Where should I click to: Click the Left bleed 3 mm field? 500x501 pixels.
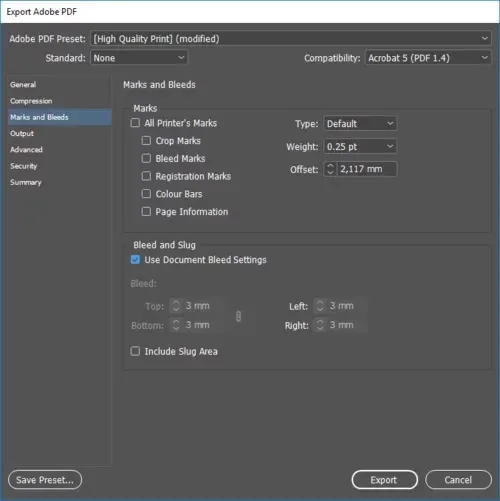[347, 306]
